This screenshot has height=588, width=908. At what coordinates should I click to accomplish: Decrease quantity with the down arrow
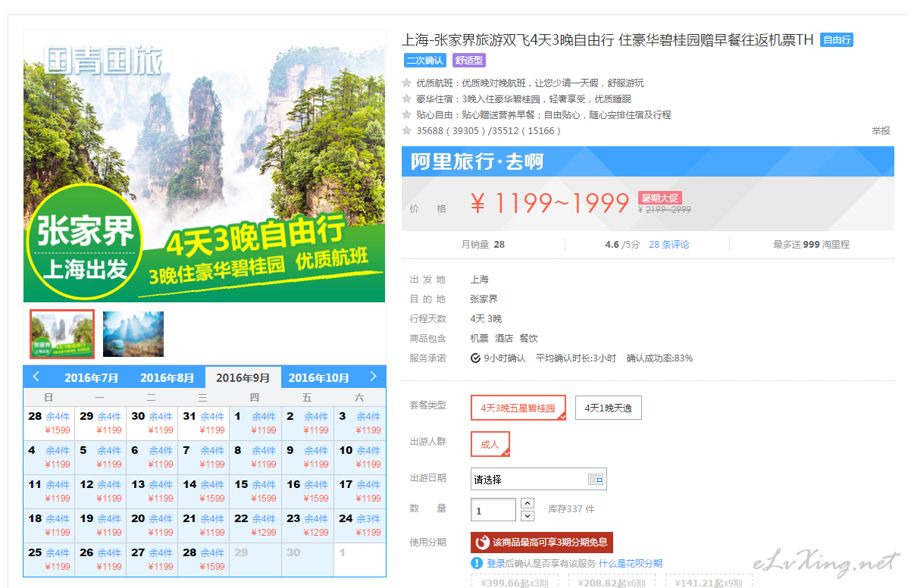click(x=528, y=516)
